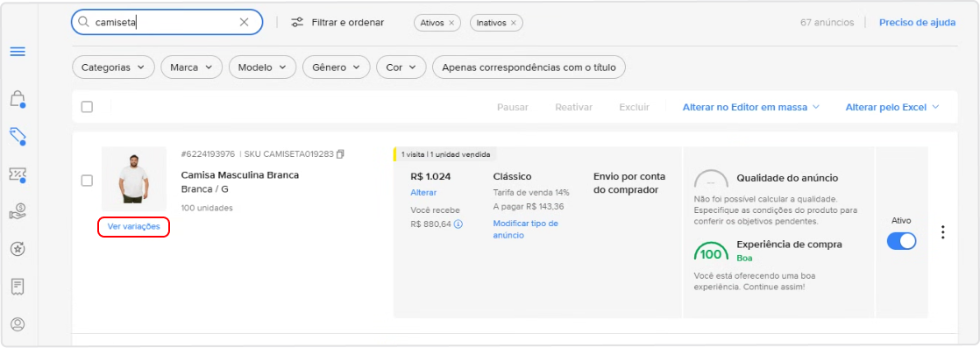The width and height of the screenshot is (980, 348).
Task: Click the listing ID #6224193976
Action: tap(208, 153)
